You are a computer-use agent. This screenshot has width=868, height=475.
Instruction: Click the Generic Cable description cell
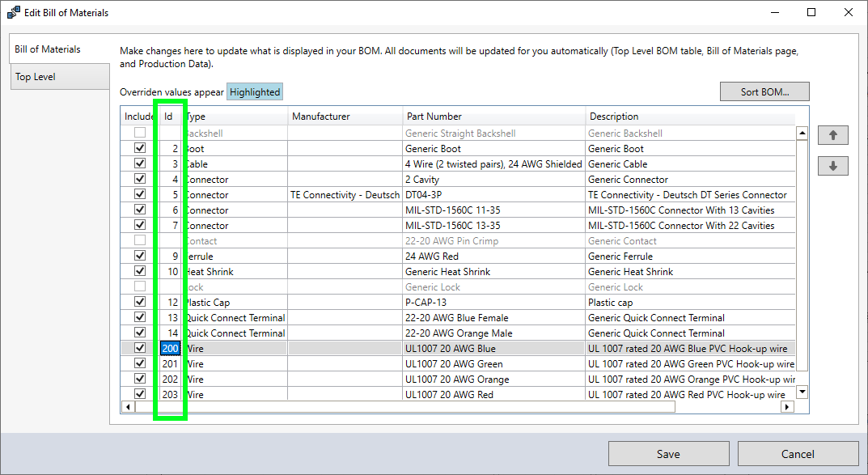(690, 164)
